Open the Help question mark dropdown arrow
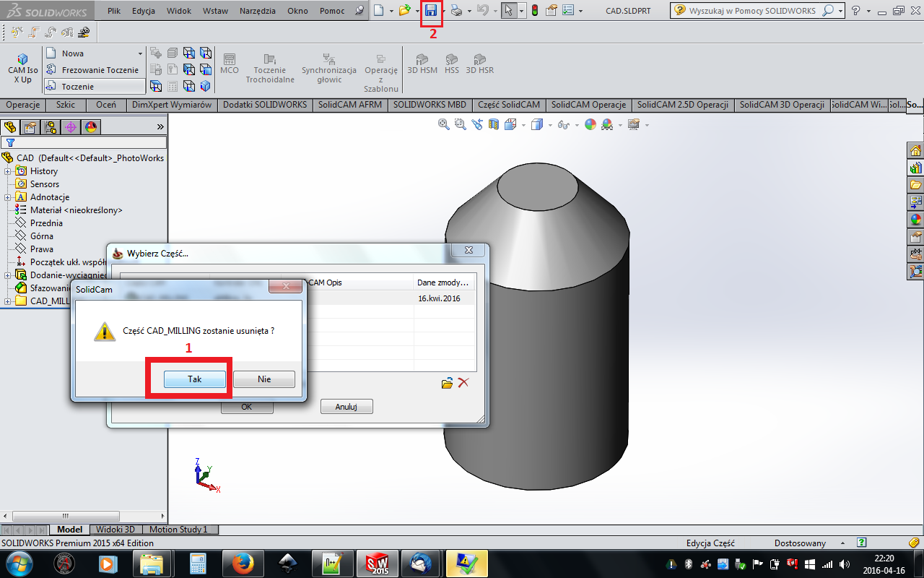 868,12
